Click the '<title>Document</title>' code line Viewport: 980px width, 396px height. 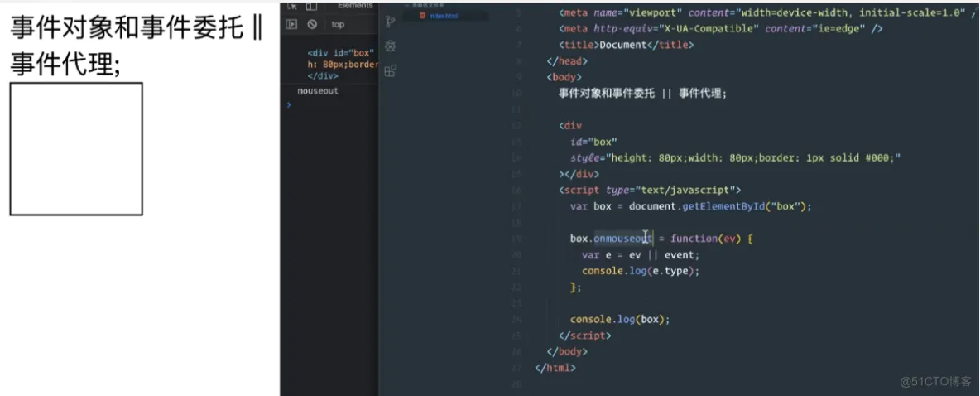tap(627, 45)
